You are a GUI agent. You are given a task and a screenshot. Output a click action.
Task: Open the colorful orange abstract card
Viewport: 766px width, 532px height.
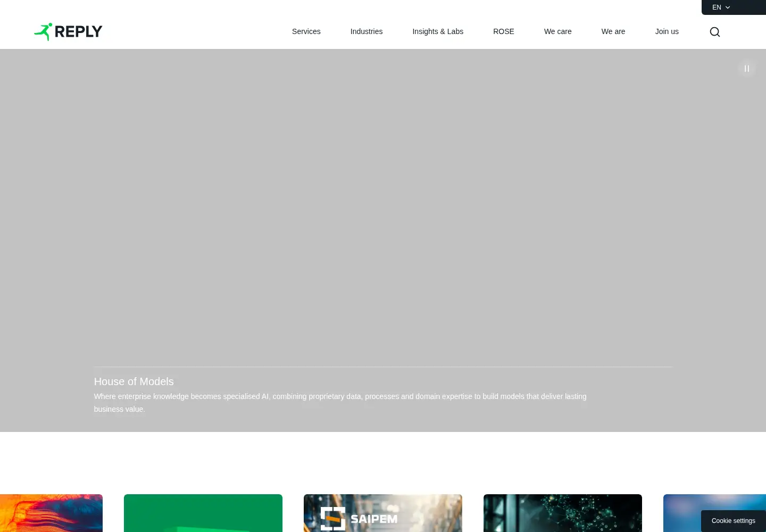point(51,513)
